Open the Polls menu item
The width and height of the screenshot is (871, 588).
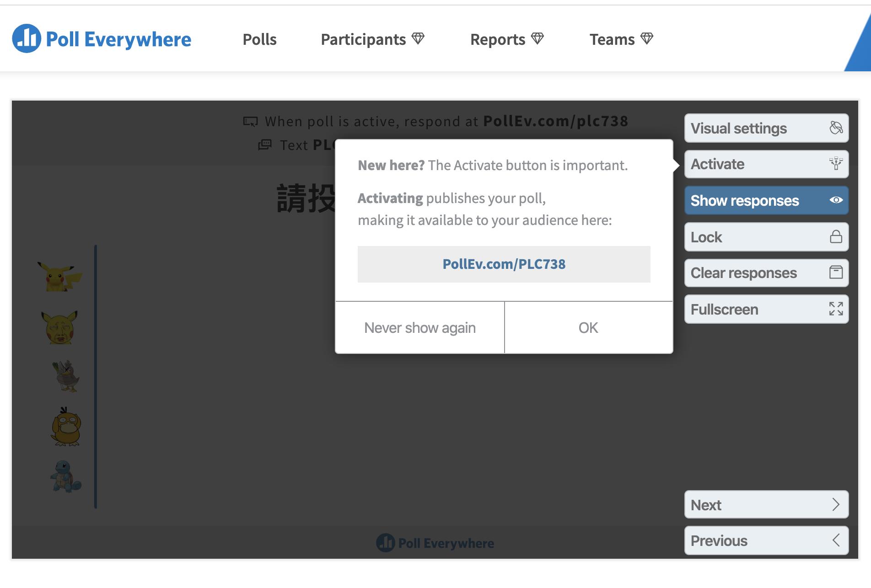259,39
